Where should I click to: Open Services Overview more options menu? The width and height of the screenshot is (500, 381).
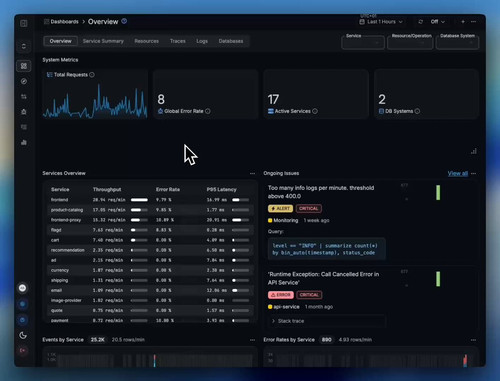tap(252, 173)
